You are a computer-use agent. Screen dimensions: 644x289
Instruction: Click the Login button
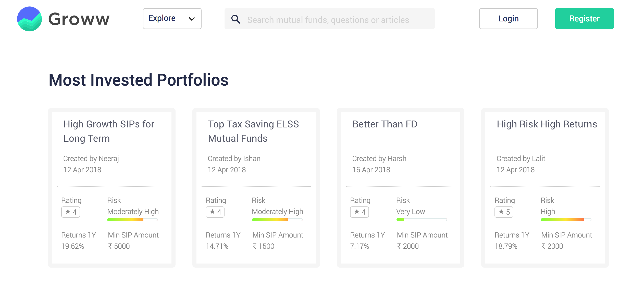508,19
